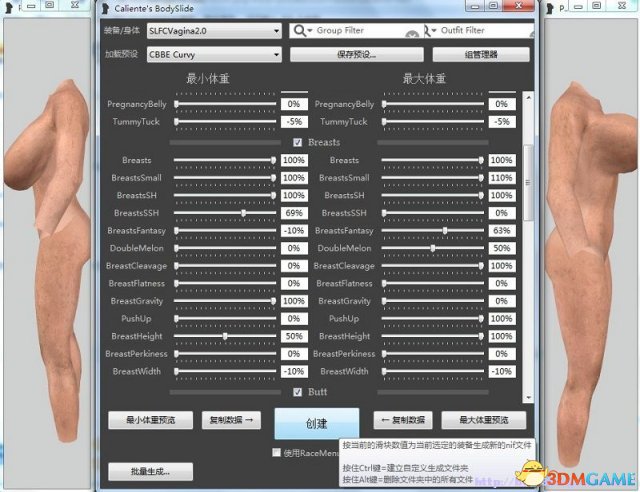Image resolution: width=640 pixels, height=492 pixels.
Task: Click the slider panel scroll up arrow
Action: [528, 97]
